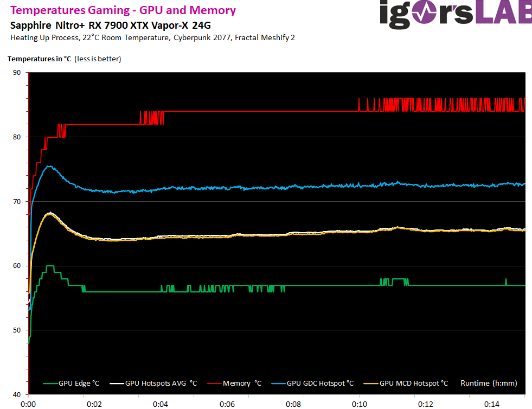Click the 0:06 tick label on the time axis
Image resolution: width=532 pixels, height=409 pixels.
(x=227, y=404)
